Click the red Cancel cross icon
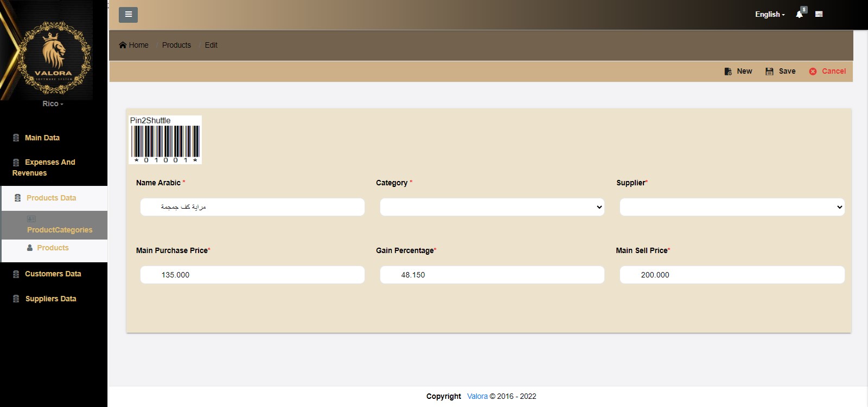Image resolution: width=868 pixels, height=407 pixels. coord(813,72)
